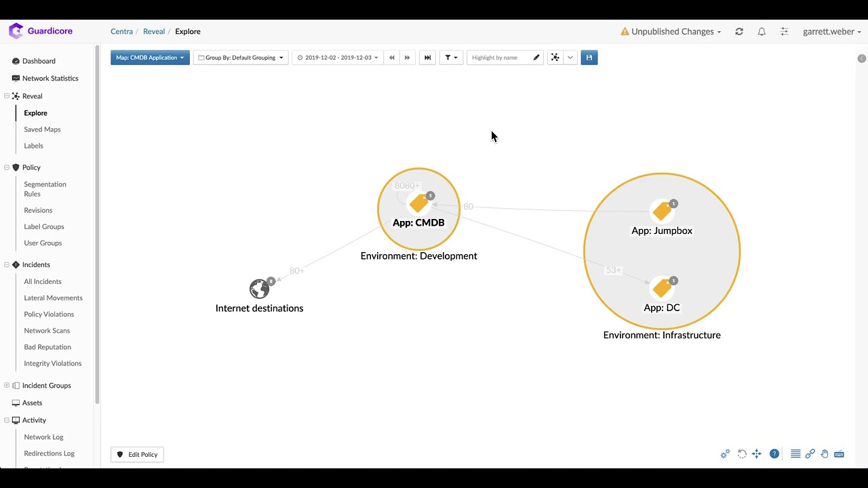Open Policy Violations
868x488 pixels.
tap(49, 314)
